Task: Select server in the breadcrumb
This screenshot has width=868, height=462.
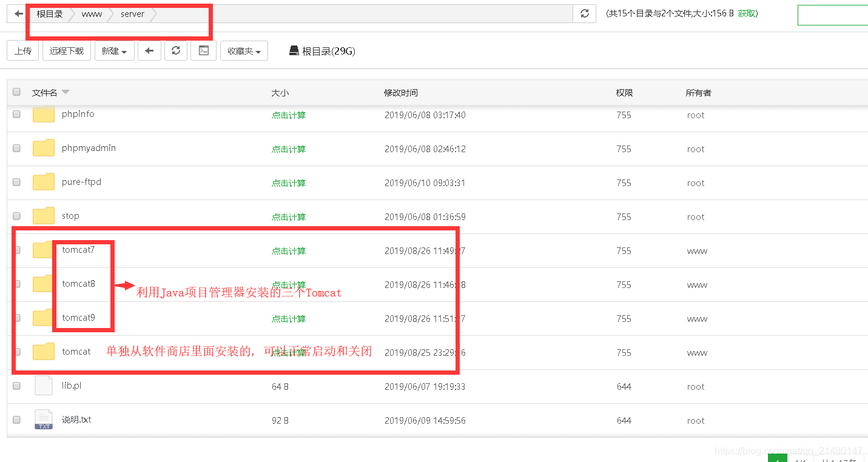Action: [132, 14]
